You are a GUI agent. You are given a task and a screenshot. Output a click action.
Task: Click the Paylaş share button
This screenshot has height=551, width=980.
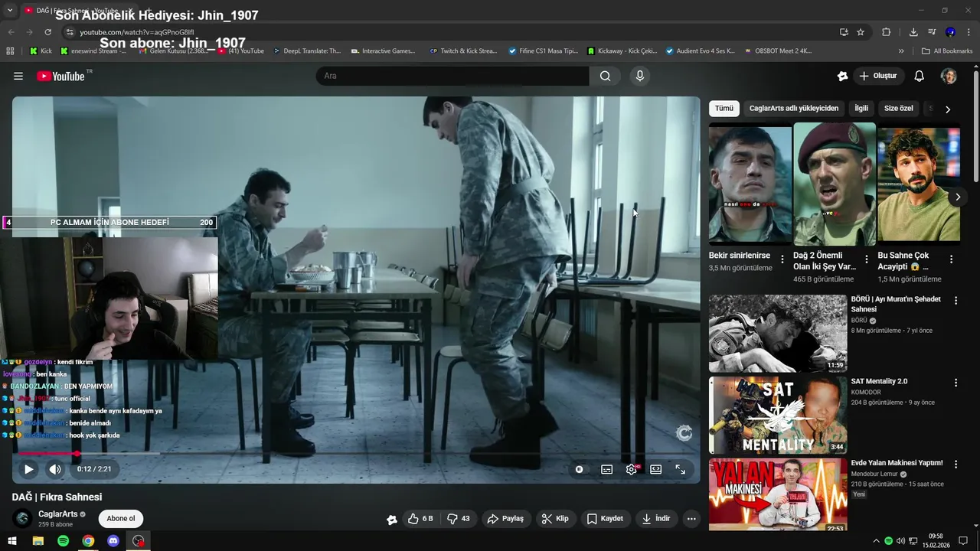(x=505, y=519)
